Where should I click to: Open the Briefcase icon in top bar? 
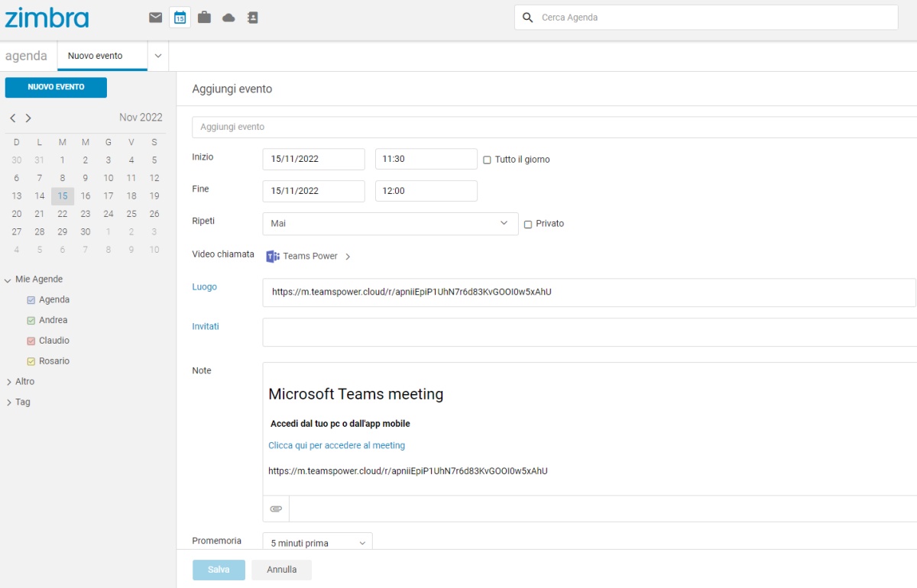pos(204,18)
